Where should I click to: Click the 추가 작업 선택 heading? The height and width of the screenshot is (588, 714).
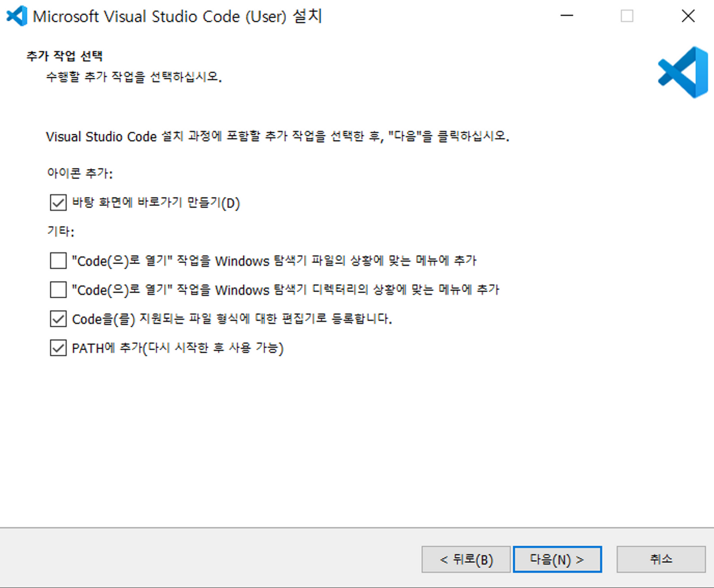pos(64,56)
